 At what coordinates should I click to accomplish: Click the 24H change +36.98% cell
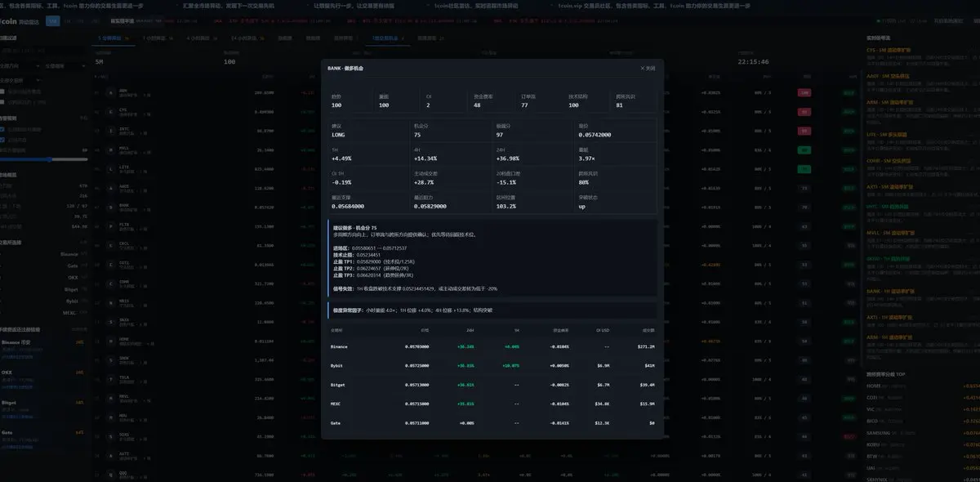532,154
